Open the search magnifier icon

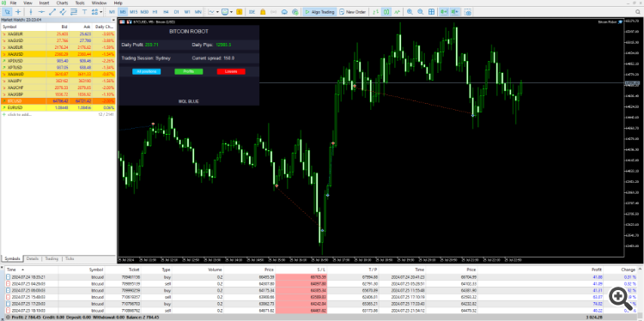point(638,12)
